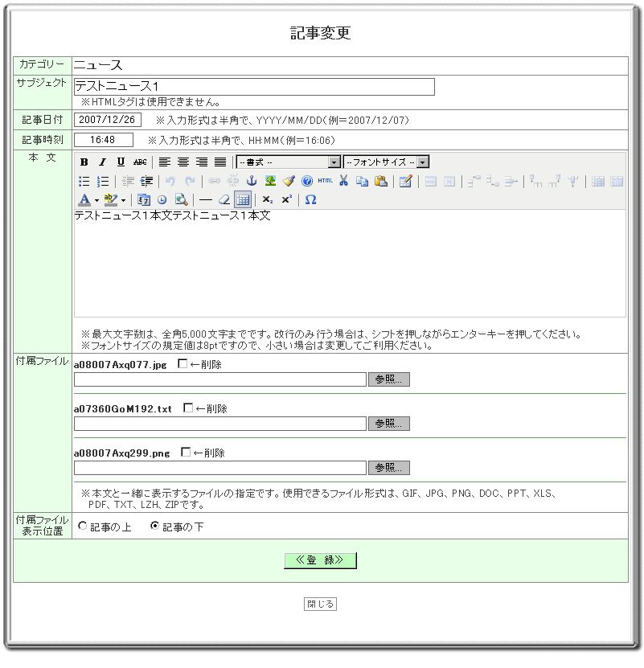
Task: Click the 記事日付 date field
Action: pos(108,120)
